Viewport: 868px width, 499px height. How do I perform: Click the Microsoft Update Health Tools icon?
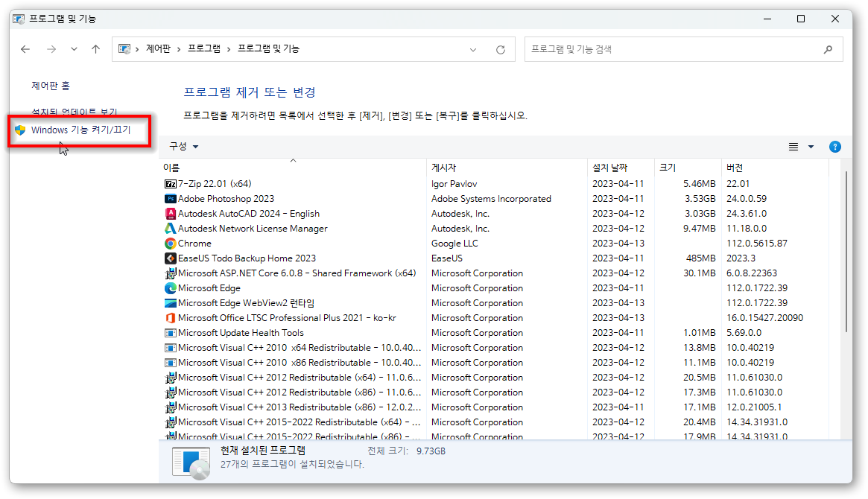coord(171,333)
